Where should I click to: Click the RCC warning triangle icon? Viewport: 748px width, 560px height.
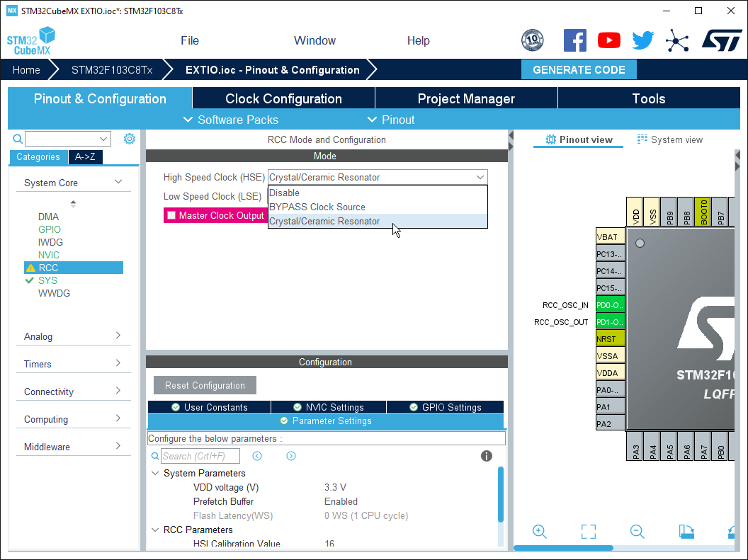coord(30,268)
